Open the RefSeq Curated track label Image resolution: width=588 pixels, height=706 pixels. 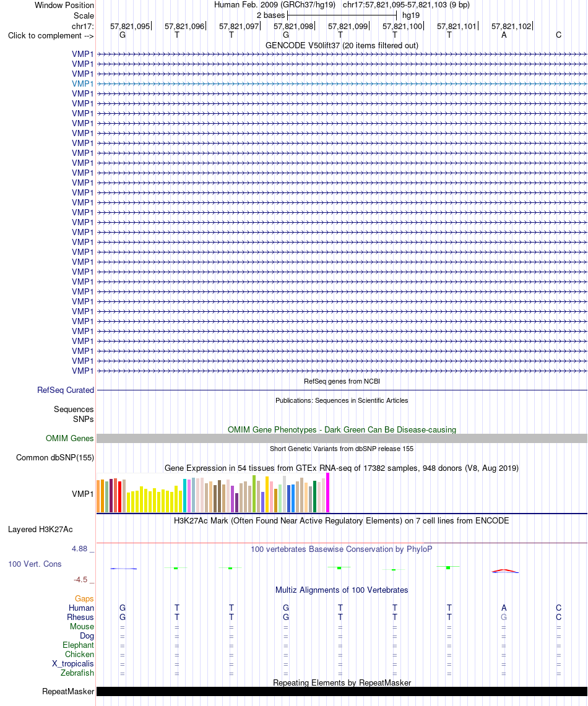pos(66,390)
